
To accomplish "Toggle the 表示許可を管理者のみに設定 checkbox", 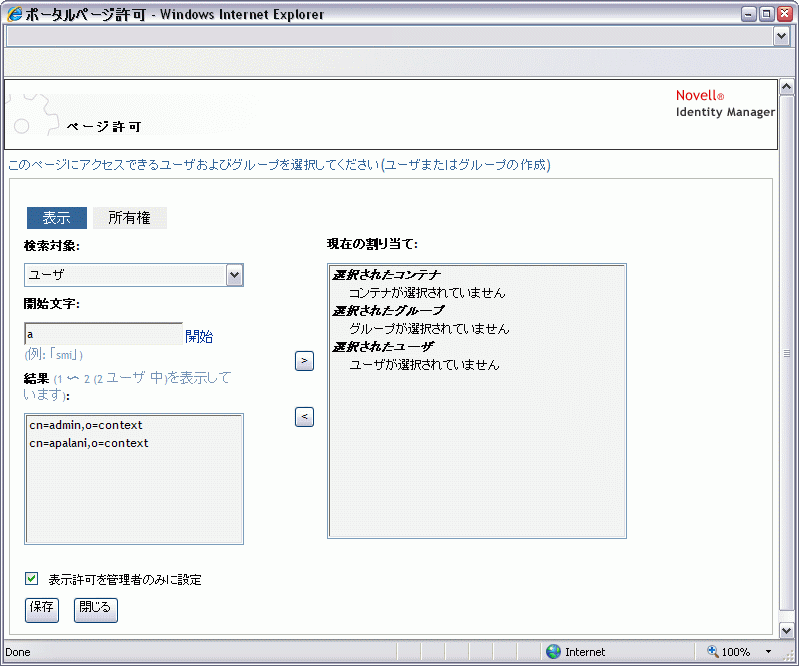I will [32, 578].
